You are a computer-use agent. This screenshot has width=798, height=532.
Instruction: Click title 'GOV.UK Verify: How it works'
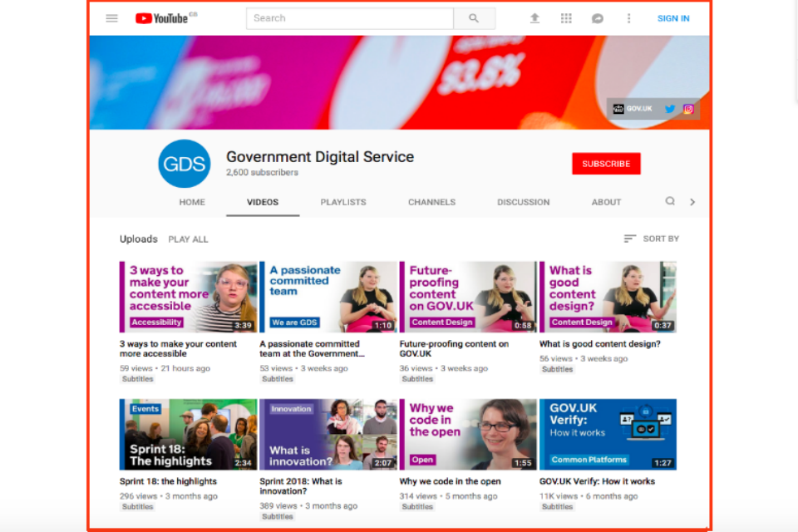coord(597,481)
